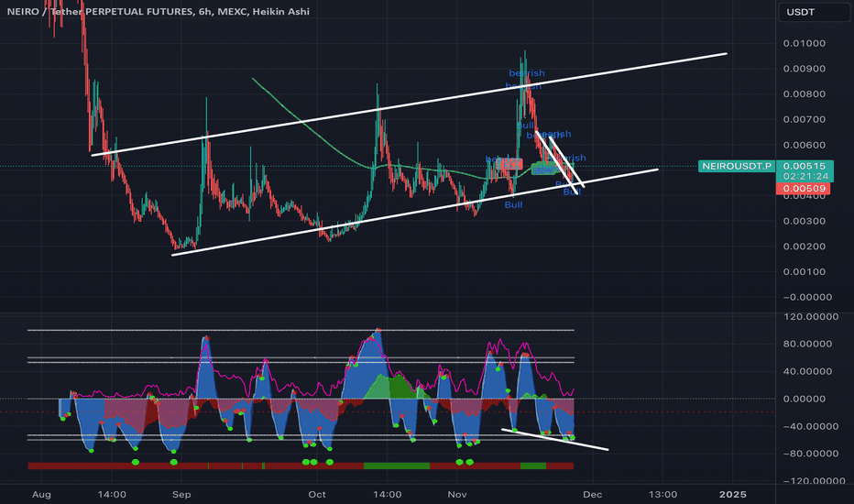854x504 pixels.
Task: Click the 120.00000 indicator scale label
Action: [812, 316]
